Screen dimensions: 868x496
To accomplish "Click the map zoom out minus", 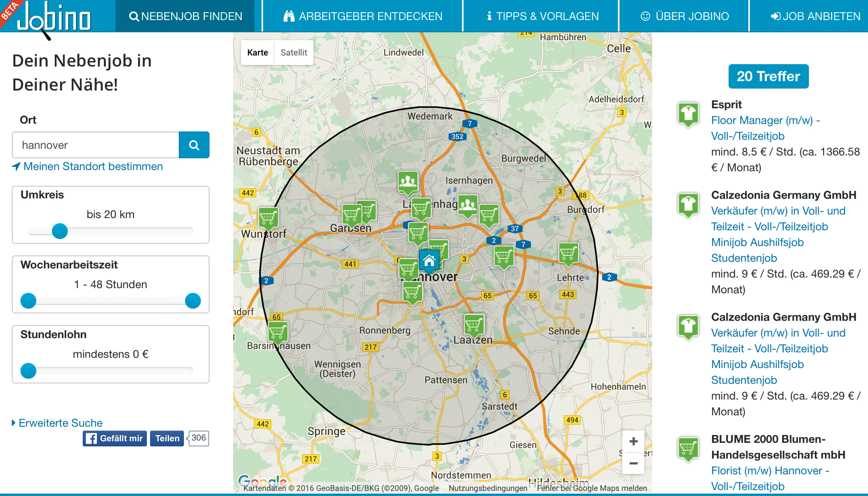I will pos(633,463).
